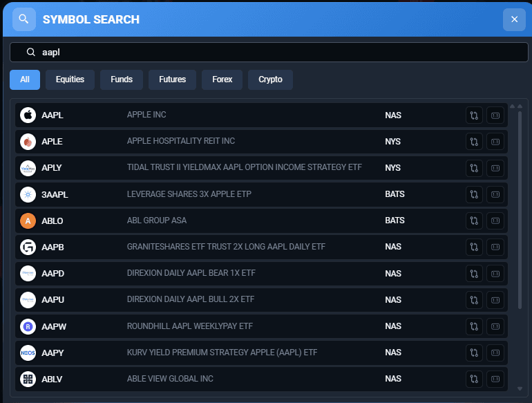Click the GraniteShares logo beside AAPB
The image size is (532, 403).
tap(28, 247)
